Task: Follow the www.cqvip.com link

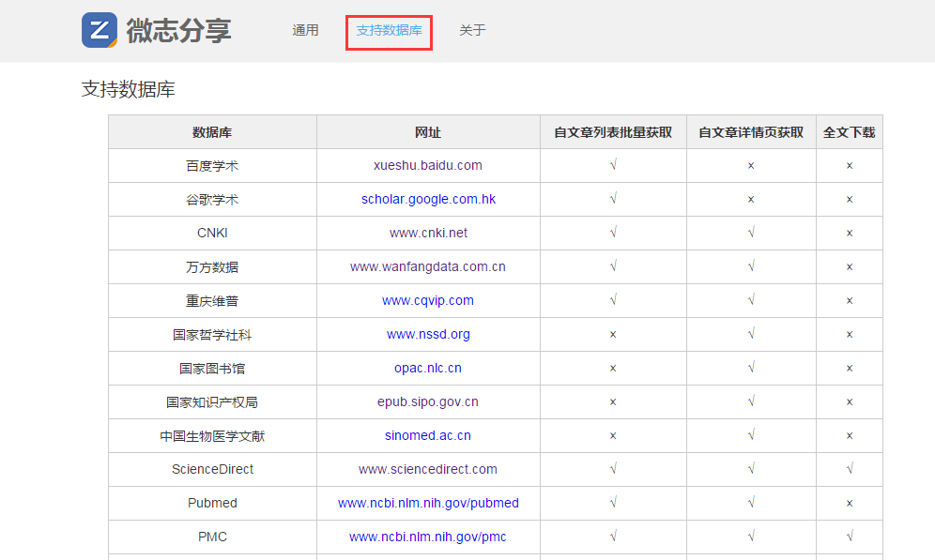Action: click(x=427, y=301)
